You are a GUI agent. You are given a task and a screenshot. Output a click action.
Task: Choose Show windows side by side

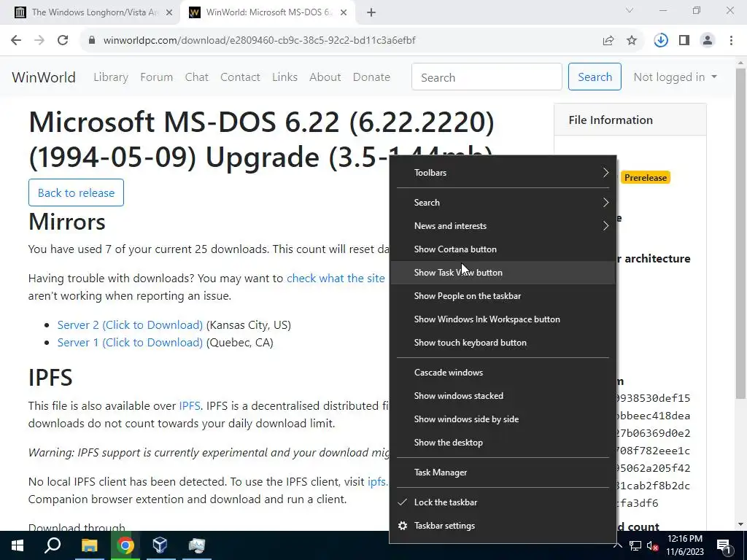pyautogui.click(x=503, y=419)
